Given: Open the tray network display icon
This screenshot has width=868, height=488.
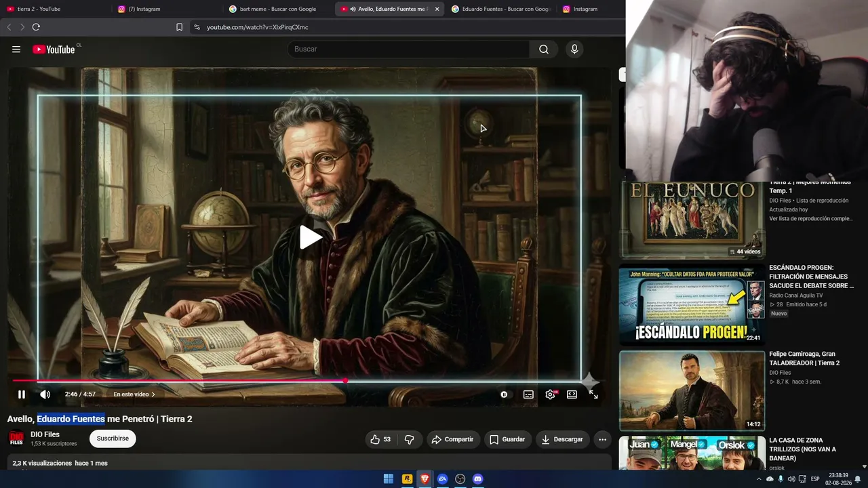Looking at the screenshot, I should click(x=803, y=479).
